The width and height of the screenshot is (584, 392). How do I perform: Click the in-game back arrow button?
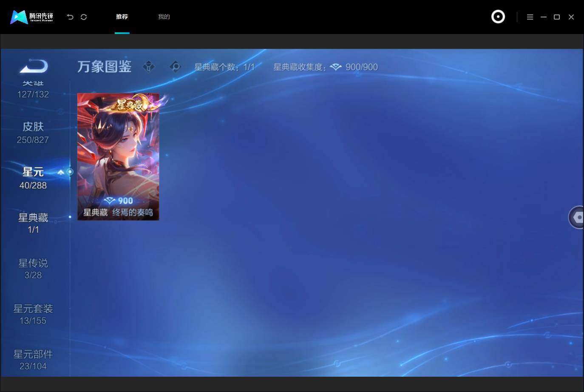coord(34,66)
